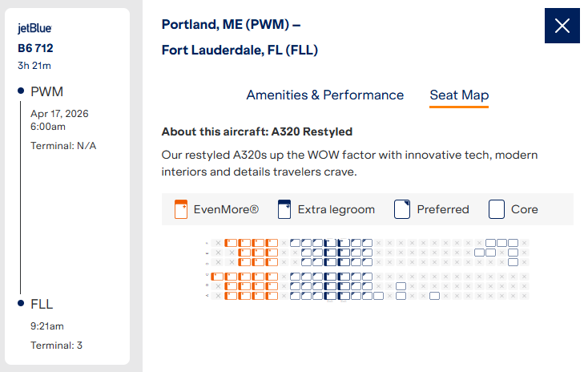
Task: Click the orange EvenMore legend icon
Action: [181, 209]
